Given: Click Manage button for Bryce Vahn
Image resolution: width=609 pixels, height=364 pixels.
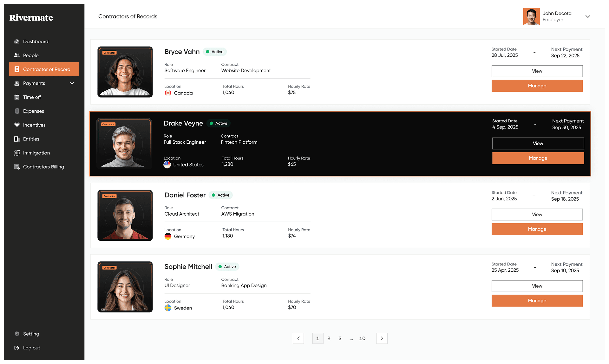Looking at the screenshot, I should click(x=537, y=86).
